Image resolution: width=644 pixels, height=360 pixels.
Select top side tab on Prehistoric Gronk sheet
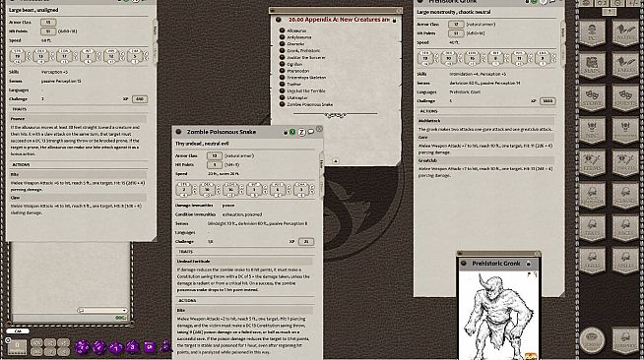563,31
